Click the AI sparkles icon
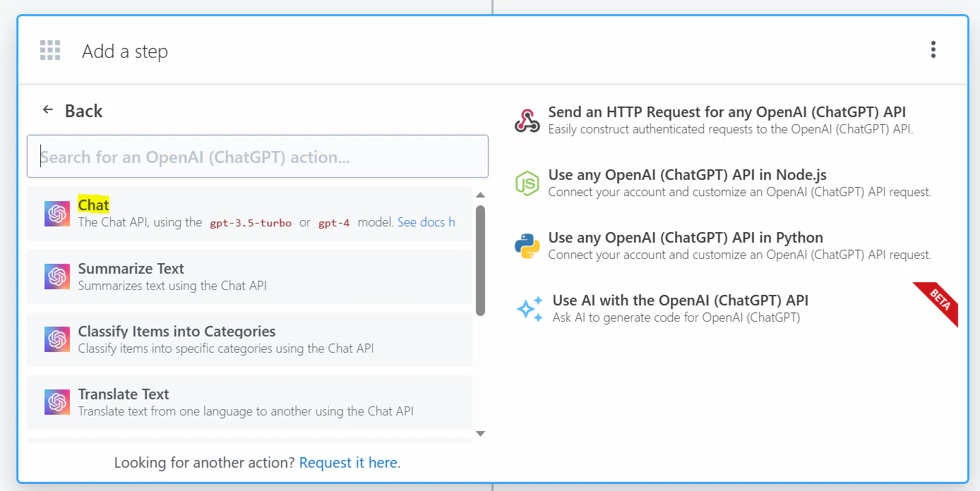Screen dimensions: 980x491 (529, 309)
